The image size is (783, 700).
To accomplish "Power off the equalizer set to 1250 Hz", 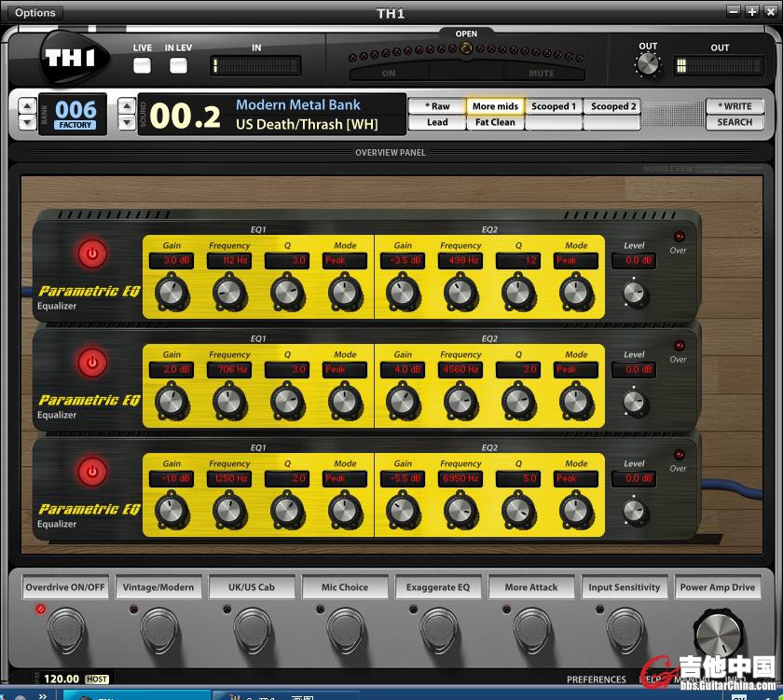I will [x=92, y=472].
